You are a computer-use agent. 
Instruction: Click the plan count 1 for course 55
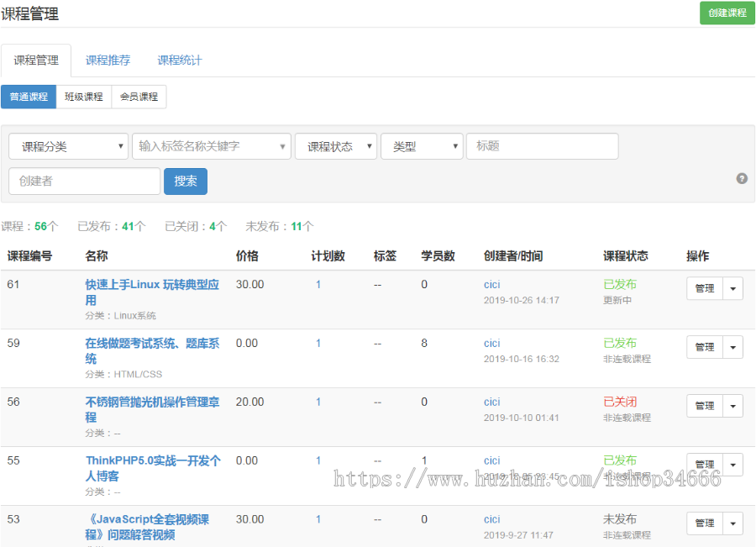point(318,460)
